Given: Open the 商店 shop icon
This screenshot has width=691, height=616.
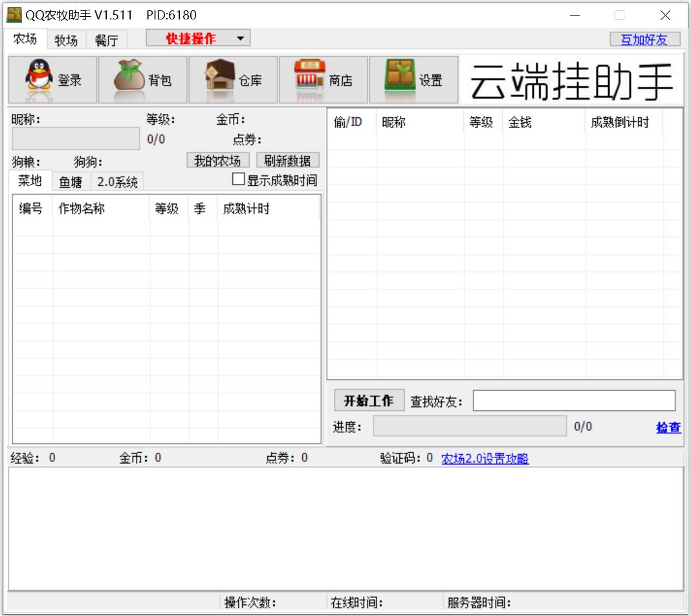Looking at the screenshot, I should pyautogui.click(x=310, y=79).
